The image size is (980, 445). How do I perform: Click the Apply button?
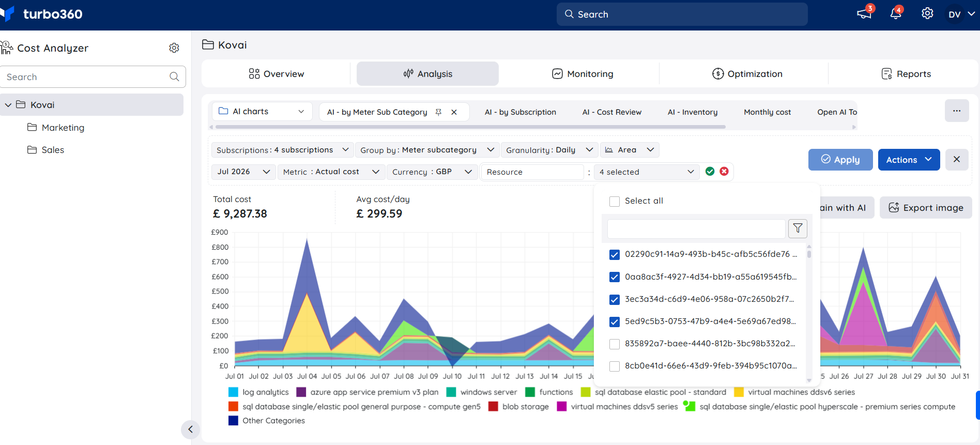coord(840,160)
